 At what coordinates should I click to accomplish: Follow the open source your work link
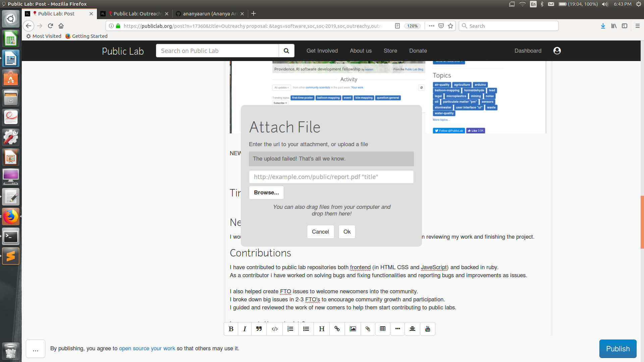[x=147, y=349]
